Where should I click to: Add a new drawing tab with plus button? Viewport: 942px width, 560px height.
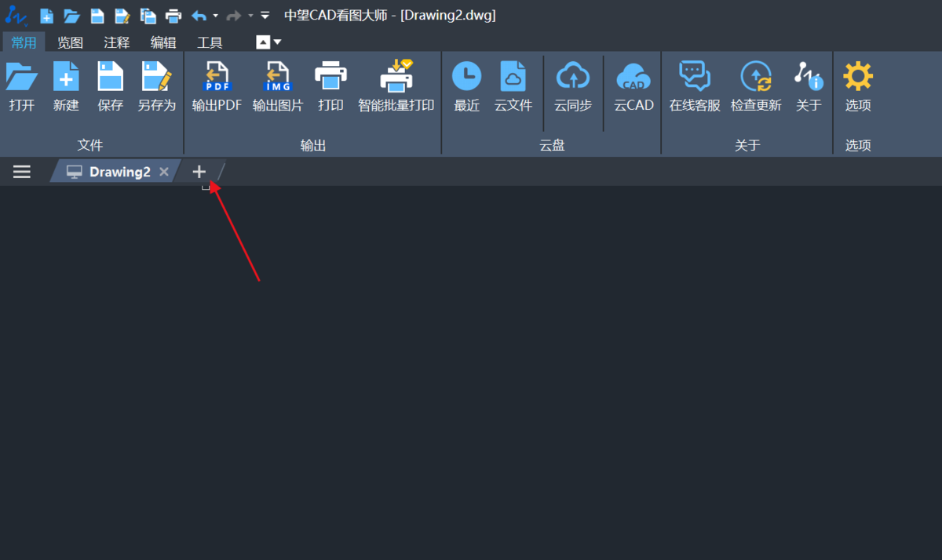click(x=199, y=172)
